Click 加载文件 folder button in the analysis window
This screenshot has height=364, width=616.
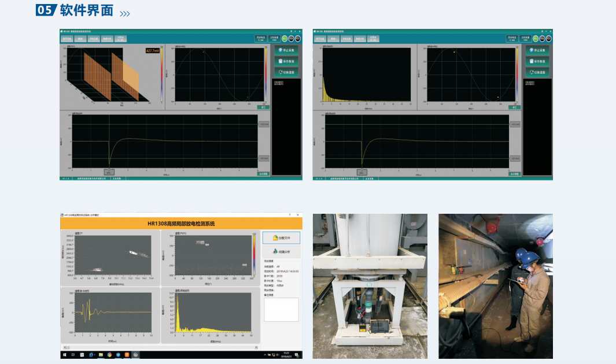281,237
